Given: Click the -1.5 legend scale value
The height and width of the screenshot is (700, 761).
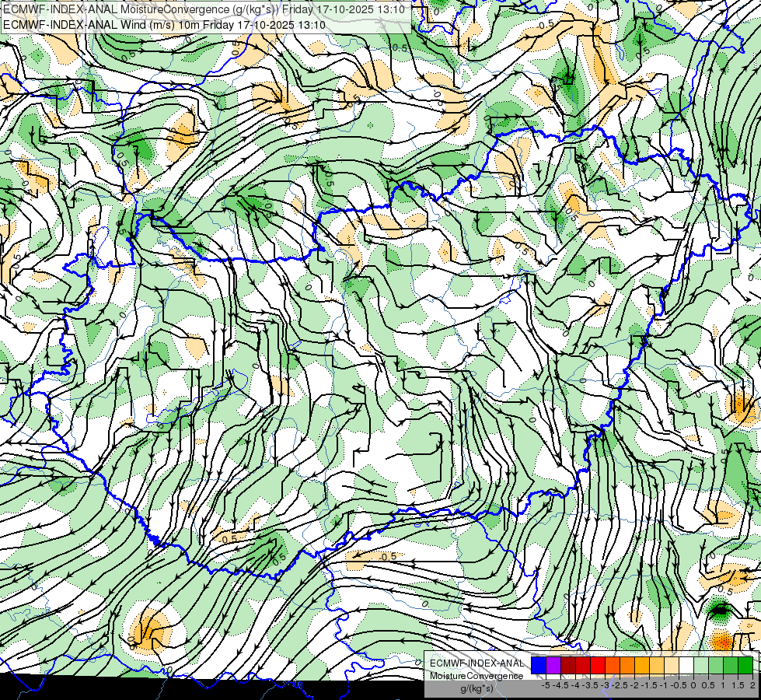Looking at the screenshot, I should pyautogui.click(x=649, y=685).
